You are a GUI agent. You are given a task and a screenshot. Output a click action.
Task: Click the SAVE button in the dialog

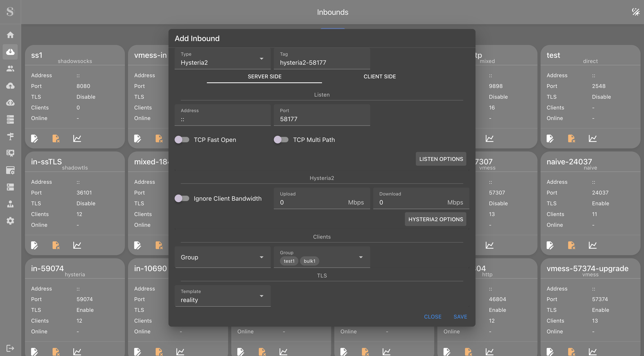click(x=460, y=317)
